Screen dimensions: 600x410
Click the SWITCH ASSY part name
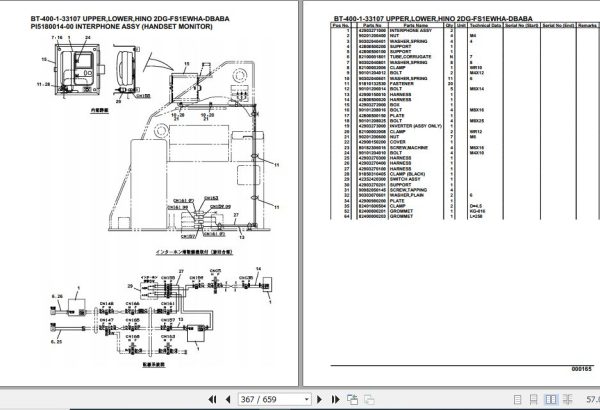[x=405, y=179]
